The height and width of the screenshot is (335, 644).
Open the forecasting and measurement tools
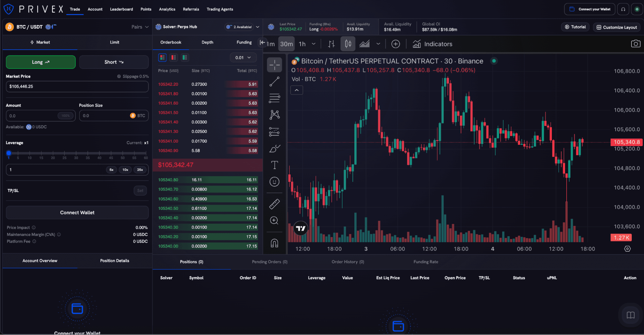point(274,132)
